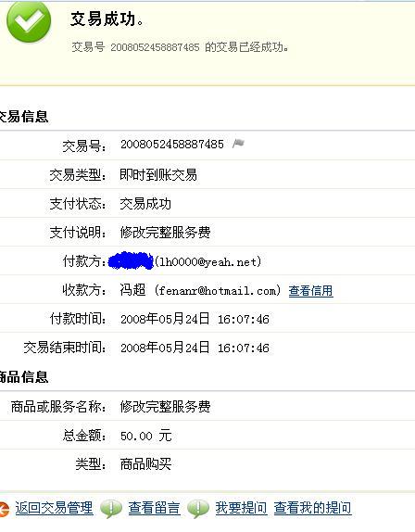Open the 查看我的提问 link

click(x=312, y=508)
